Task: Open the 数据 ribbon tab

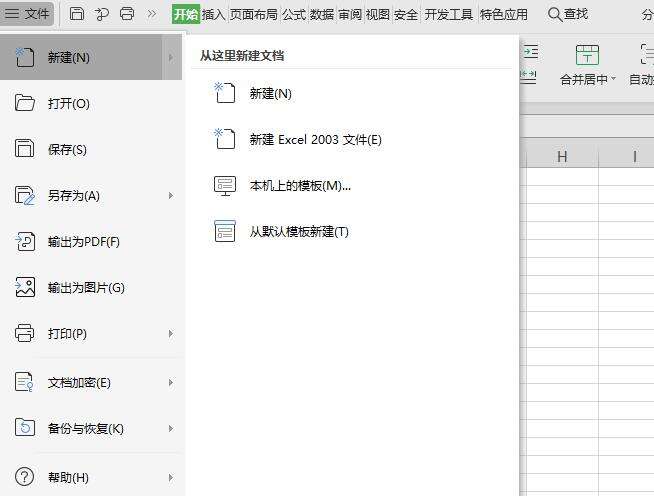Action: (322, 15)
